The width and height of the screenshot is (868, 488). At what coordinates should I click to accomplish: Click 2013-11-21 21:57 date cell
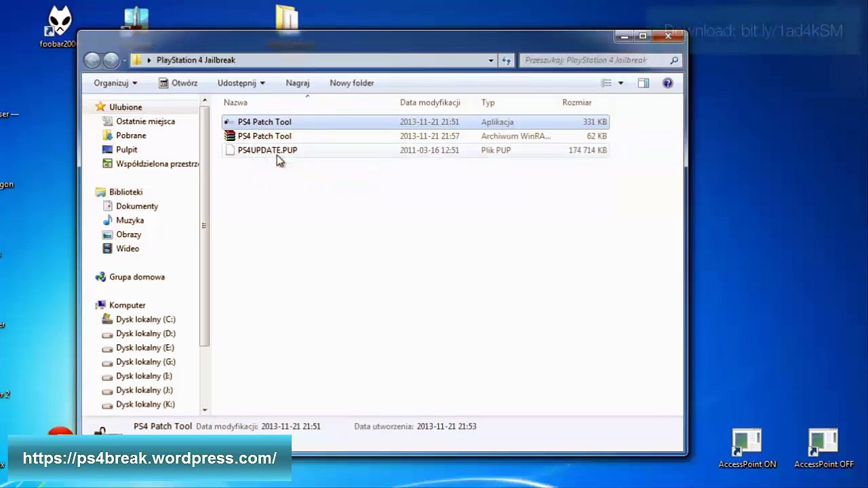[x=429, y=136]
